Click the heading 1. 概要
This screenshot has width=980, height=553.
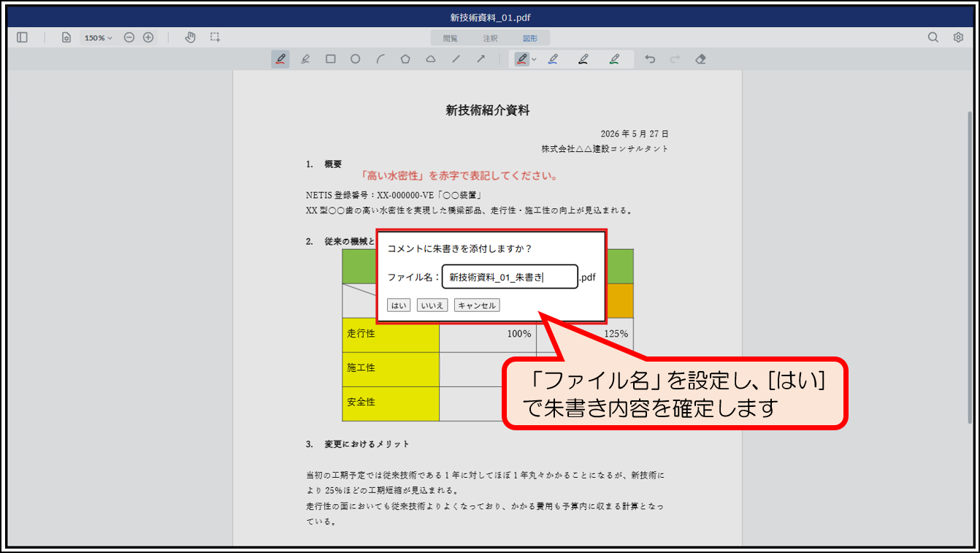tap(324, 164)
